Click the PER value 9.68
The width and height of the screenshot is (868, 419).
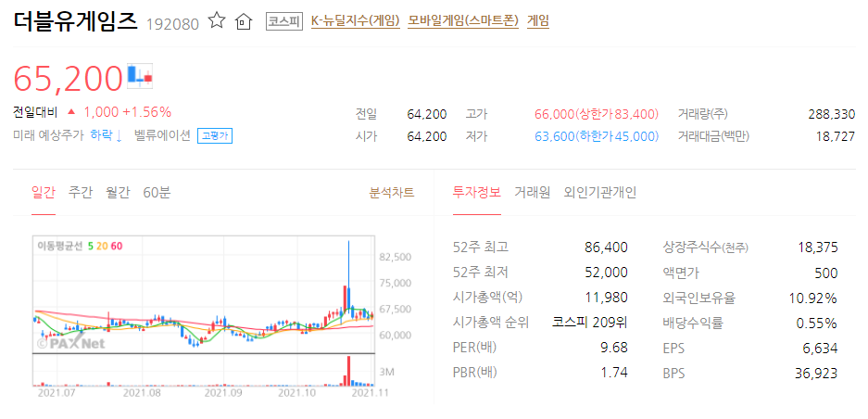[614, 348]
